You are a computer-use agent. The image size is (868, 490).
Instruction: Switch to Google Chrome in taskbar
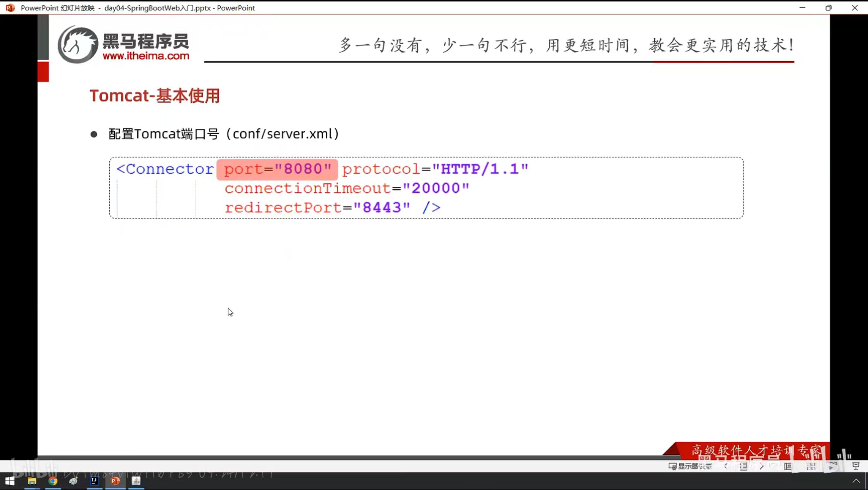pyautogui.click(x=53, y=481)
